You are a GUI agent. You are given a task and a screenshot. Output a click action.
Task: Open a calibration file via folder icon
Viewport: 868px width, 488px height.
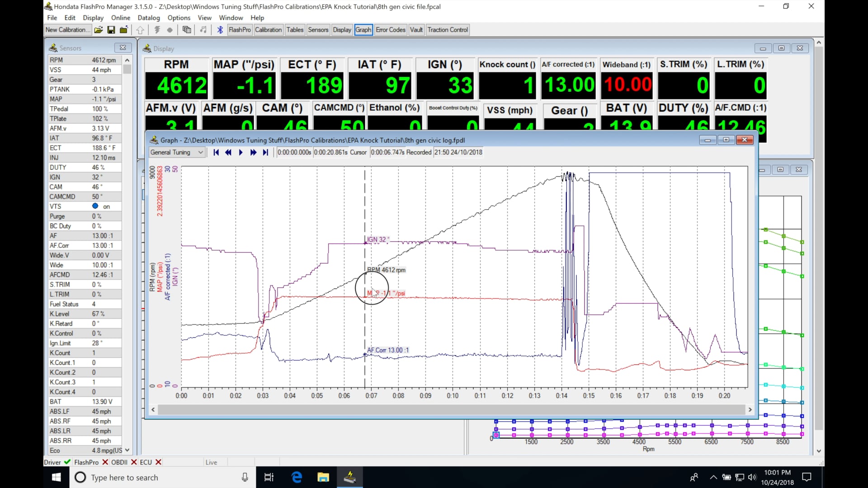click(x=99, y=30)
